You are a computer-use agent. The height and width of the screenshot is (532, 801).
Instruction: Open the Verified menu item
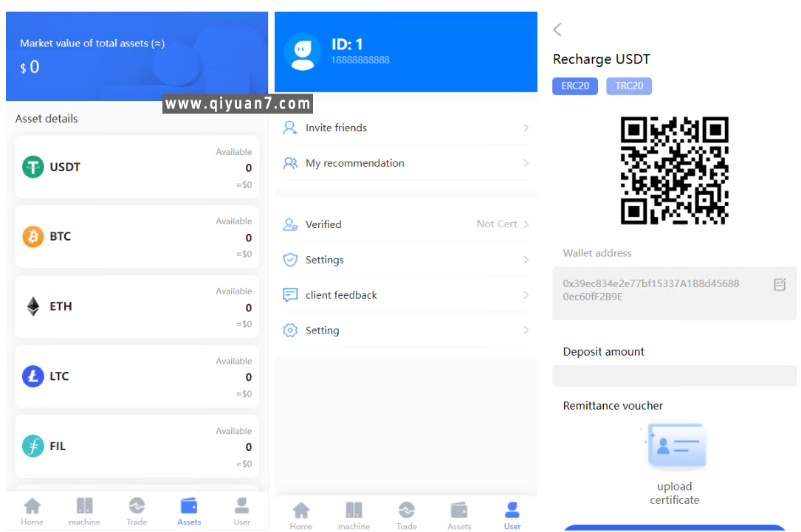tap(323, 224)
